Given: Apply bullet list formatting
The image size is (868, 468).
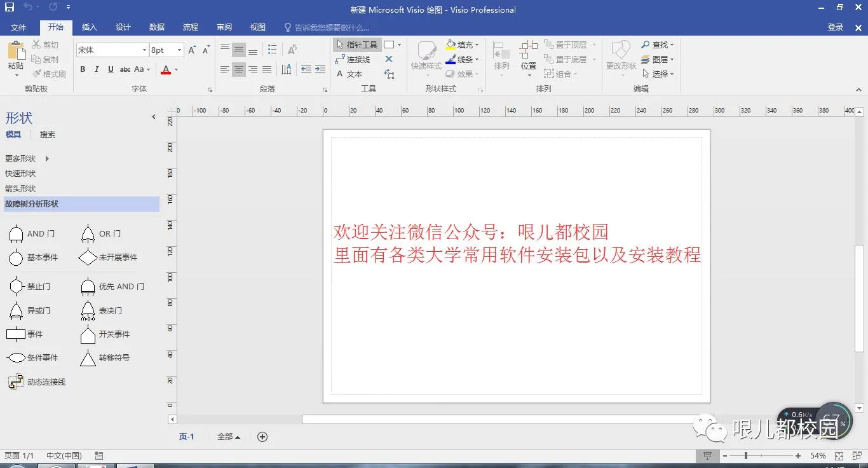Looking at the screenshot, I should point(273,50).
